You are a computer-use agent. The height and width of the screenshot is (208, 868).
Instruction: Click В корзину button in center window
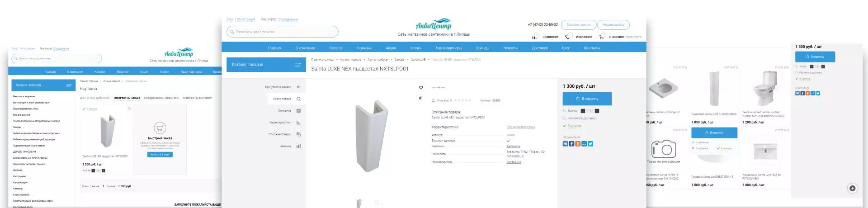(587, 99)
